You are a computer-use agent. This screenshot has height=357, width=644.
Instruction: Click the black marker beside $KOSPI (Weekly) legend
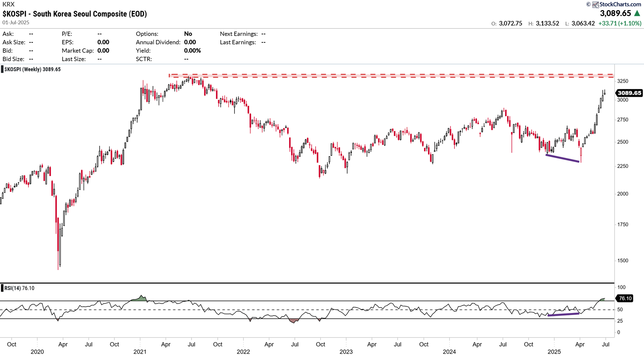tap(2, 70)
